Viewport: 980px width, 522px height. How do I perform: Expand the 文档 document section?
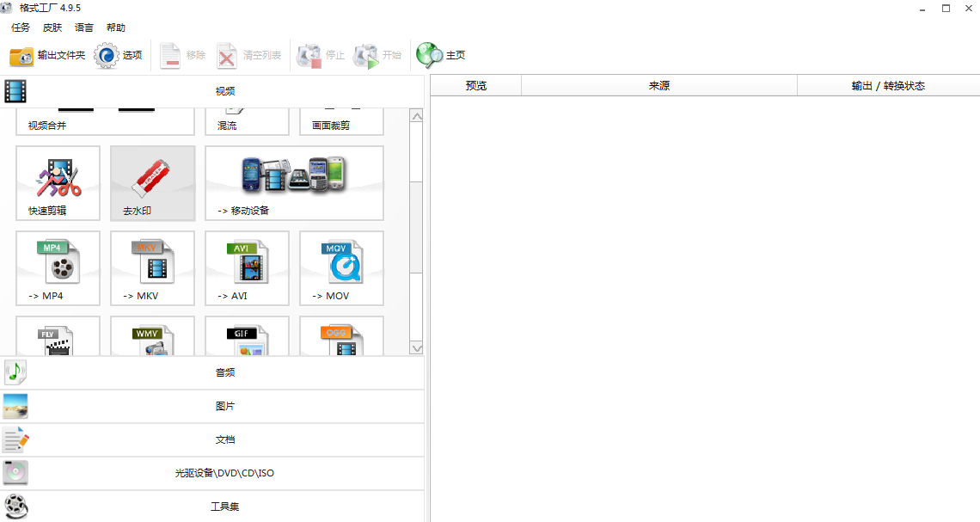tap(224, 439)
